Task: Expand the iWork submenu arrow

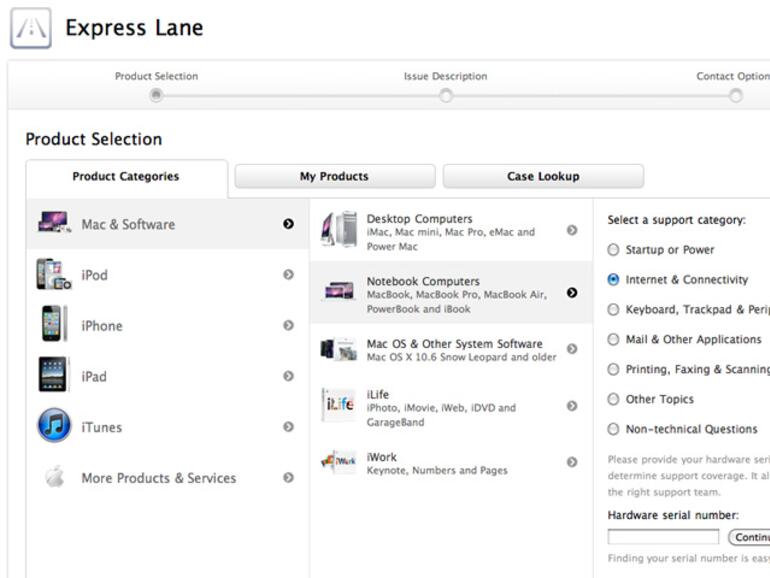Action: click(572, 462)
